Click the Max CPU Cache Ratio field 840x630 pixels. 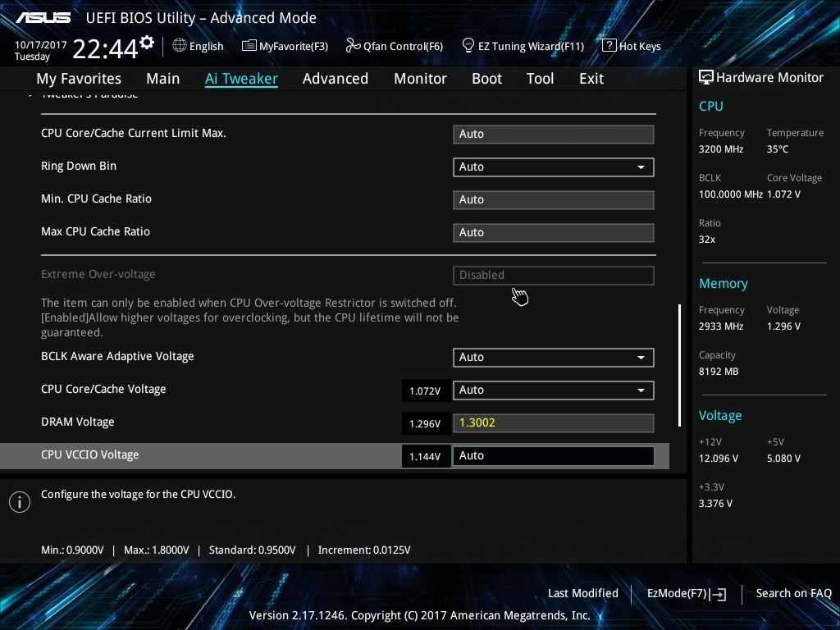[554, 232]
